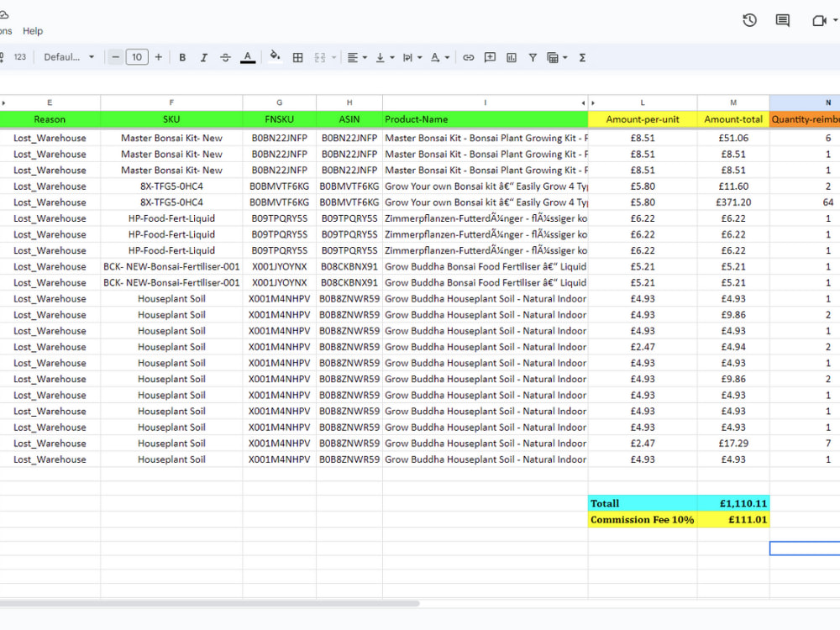Screen dimensions: 840x630
Task: Select the £11.60 amount-total cell
Action: [733, 186]
